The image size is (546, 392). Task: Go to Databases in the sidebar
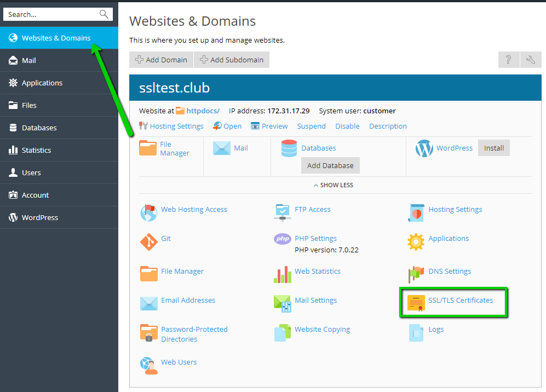tap(39, 128)
